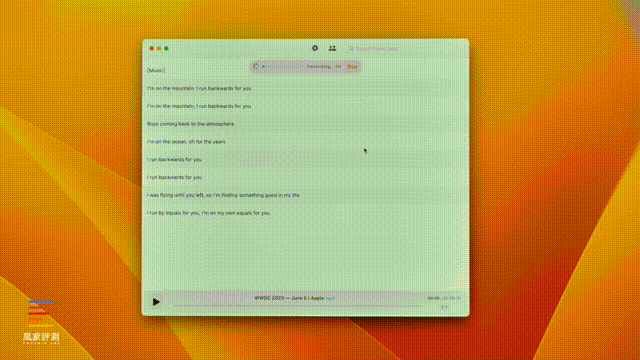The height and width of the screenshot is (360, 640).
Task: Select 'I run backwards' line above 'I was flying'
Action: pyautogui.click(x=174, y=177)
